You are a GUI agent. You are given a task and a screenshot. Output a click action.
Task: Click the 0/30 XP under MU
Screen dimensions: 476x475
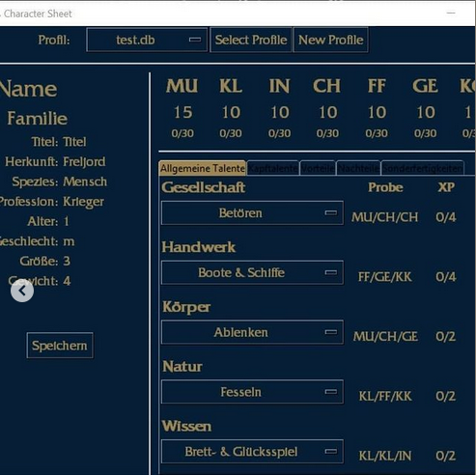point(182,133)
